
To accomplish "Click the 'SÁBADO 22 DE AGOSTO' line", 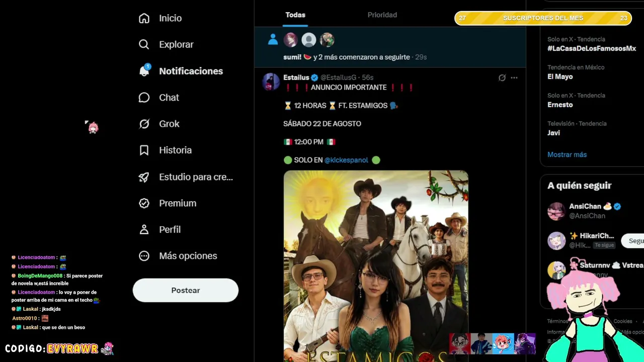I will pos(322,124).
